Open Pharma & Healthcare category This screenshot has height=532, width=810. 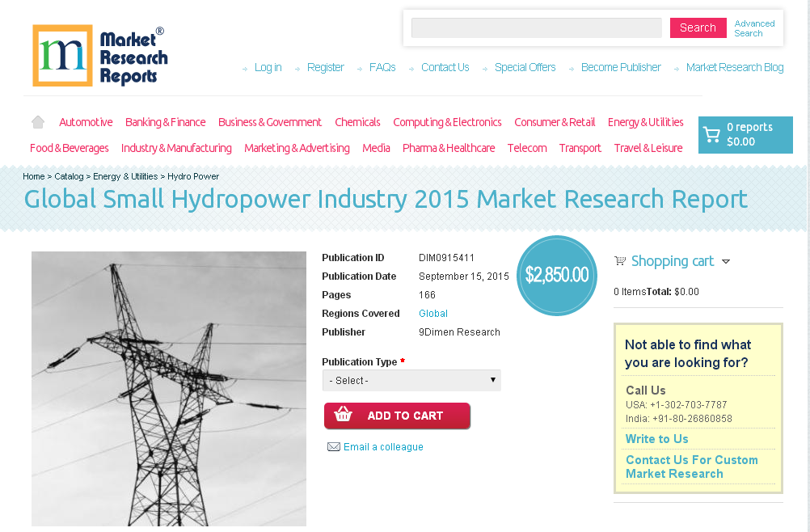tap(449, 148)
